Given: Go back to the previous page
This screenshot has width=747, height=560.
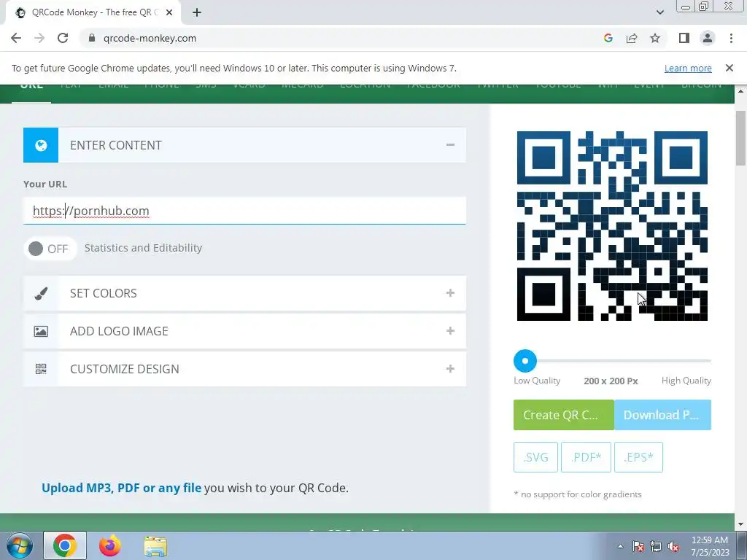Looking at the screenshot, I should (16, 38).
